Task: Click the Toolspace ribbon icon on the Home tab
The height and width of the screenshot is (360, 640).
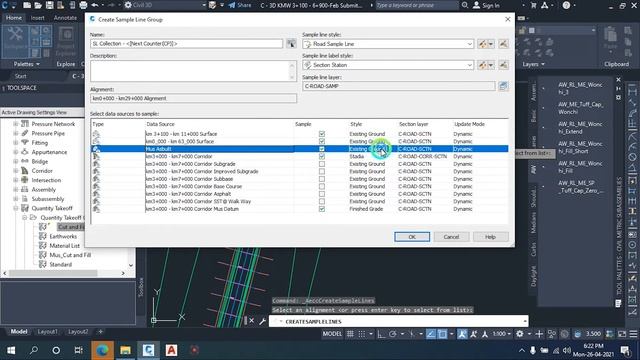Action: (x=15, y=41)
